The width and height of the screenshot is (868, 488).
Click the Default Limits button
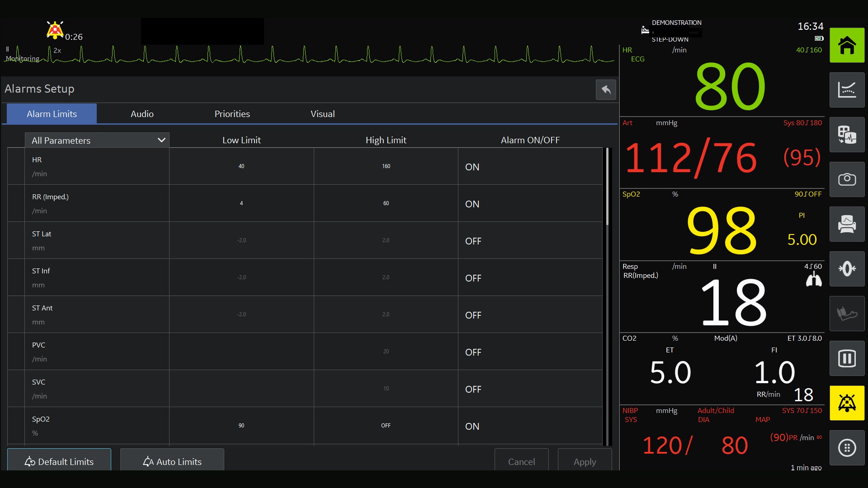click(59, 461)
